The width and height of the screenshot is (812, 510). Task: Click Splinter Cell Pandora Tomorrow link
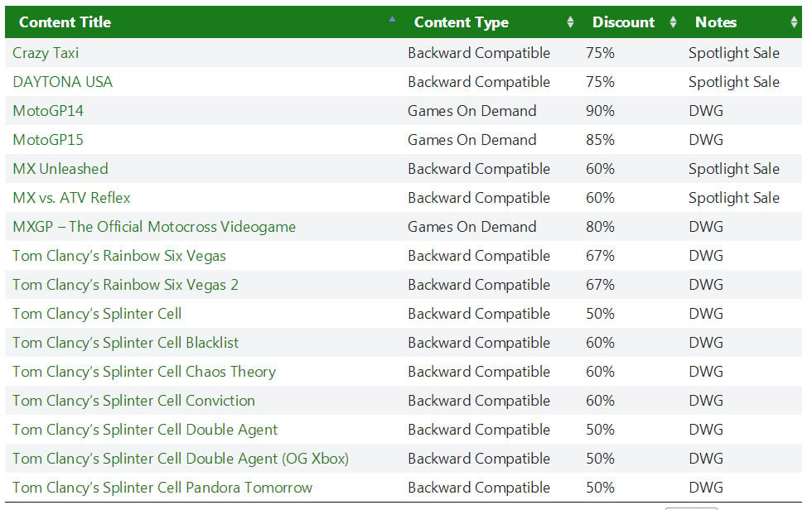point(162,488)
